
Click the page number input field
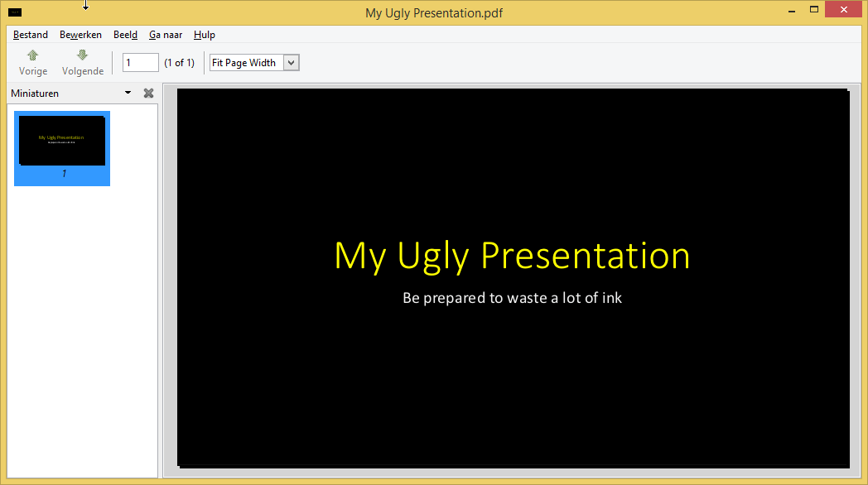click(140, 62)
